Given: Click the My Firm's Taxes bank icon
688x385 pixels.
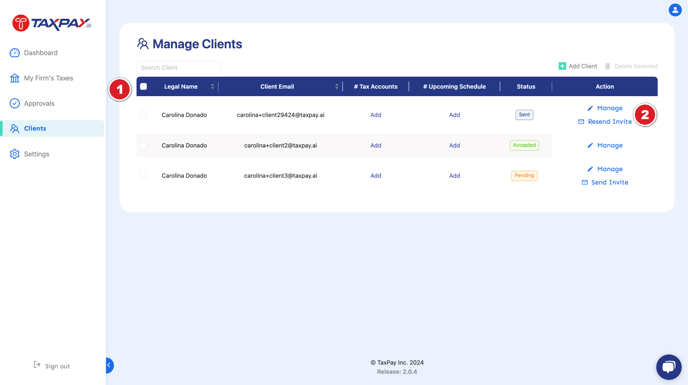Looking at the screenshot, I should coord(14,78).
